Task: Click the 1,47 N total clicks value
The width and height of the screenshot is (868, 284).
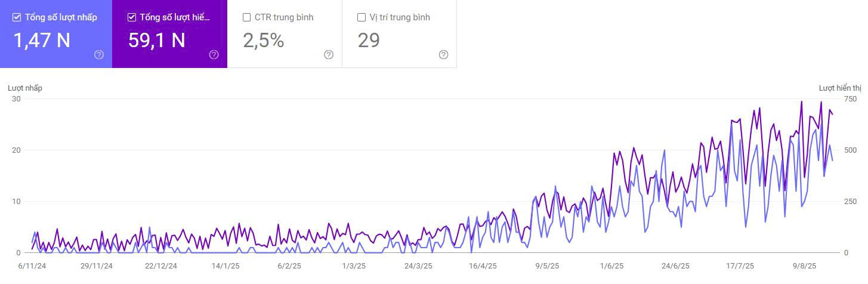Action: click(x=42, y=40)
